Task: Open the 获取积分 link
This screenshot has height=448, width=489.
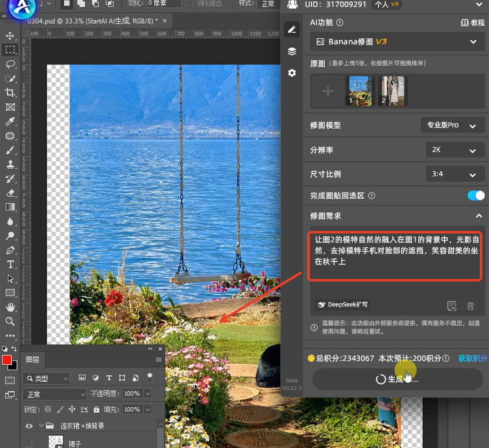Action: (473, 359)
